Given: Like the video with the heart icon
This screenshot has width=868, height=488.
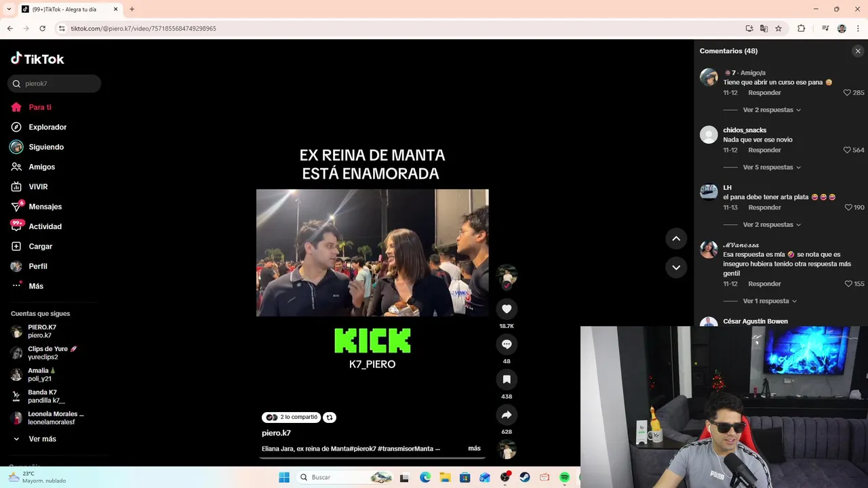Looking at the screenshot, I should (x=507, y=309).
